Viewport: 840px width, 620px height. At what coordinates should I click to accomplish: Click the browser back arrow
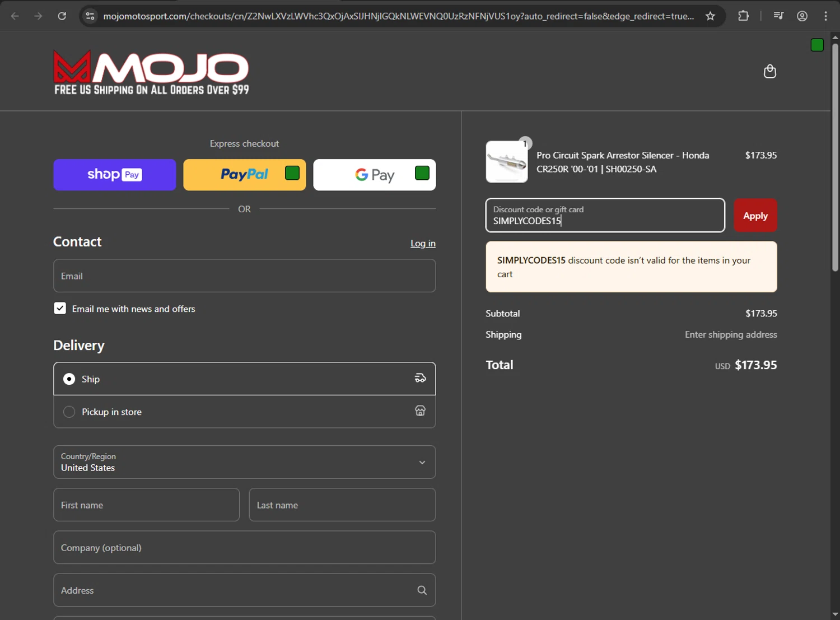coord(15,16)
